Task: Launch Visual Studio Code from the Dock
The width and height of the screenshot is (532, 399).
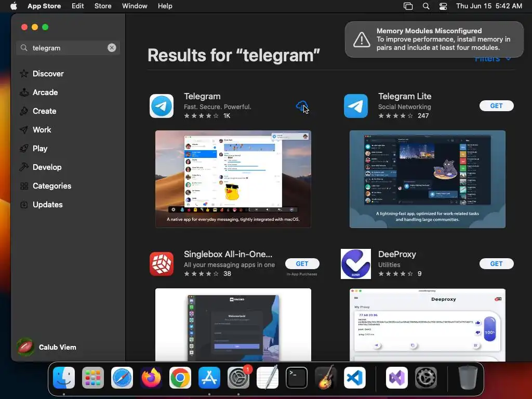Action: [355, 378]
